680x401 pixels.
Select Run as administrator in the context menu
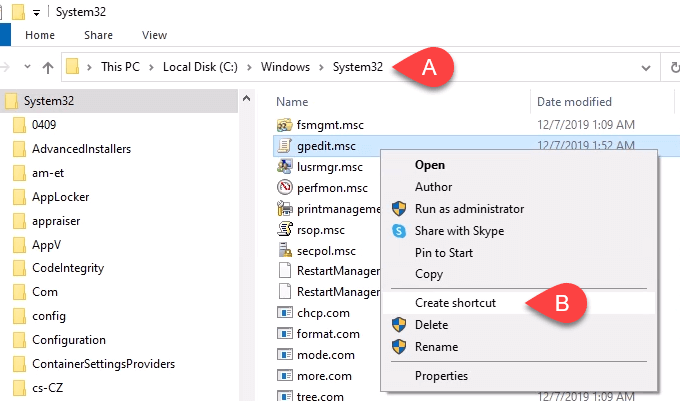pos(469,209)
